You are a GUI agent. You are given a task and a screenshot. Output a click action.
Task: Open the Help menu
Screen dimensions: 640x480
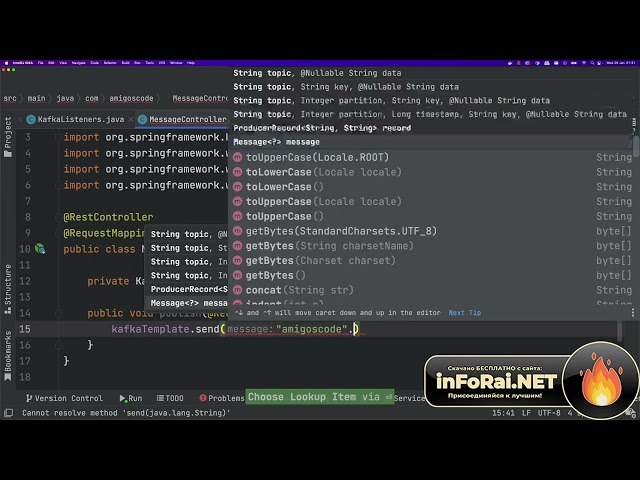click(191, 63)
